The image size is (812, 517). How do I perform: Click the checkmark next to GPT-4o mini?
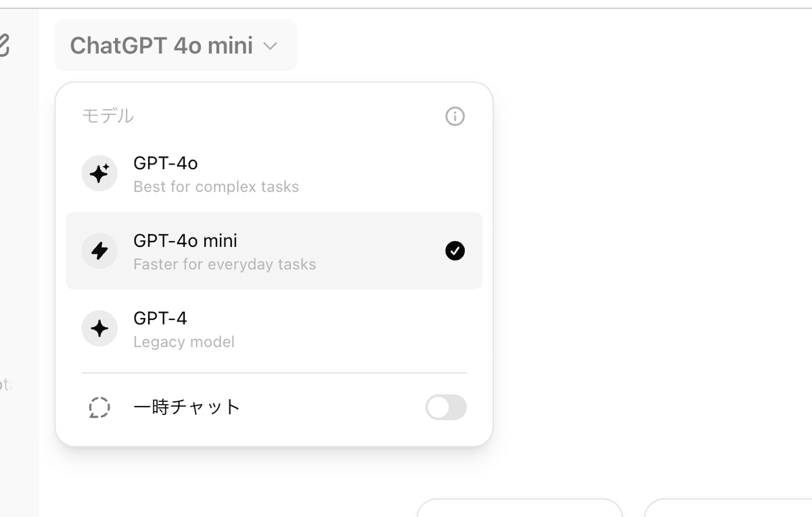tap(455, 250)
